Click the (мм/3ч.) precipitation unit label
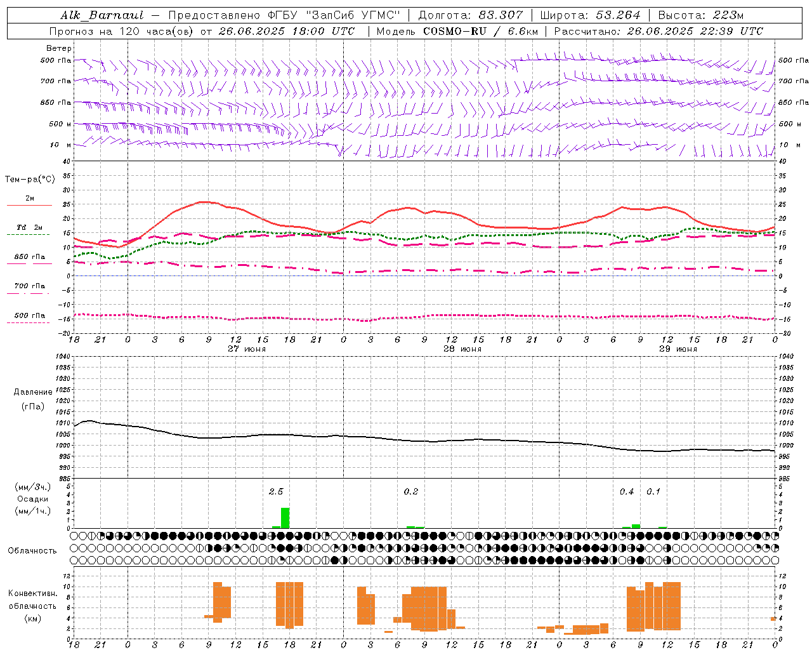This screenshot has height=650, width=812. pyautogui.click(x=33, y=487)
